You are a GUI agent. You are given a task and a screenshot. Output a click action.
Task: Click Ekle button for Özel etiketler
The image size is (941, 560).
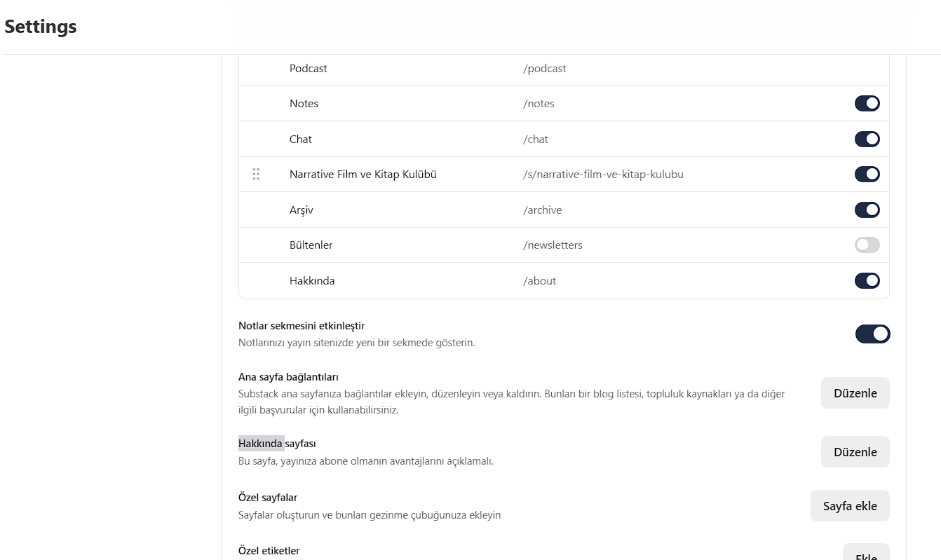tap(866, 553)
